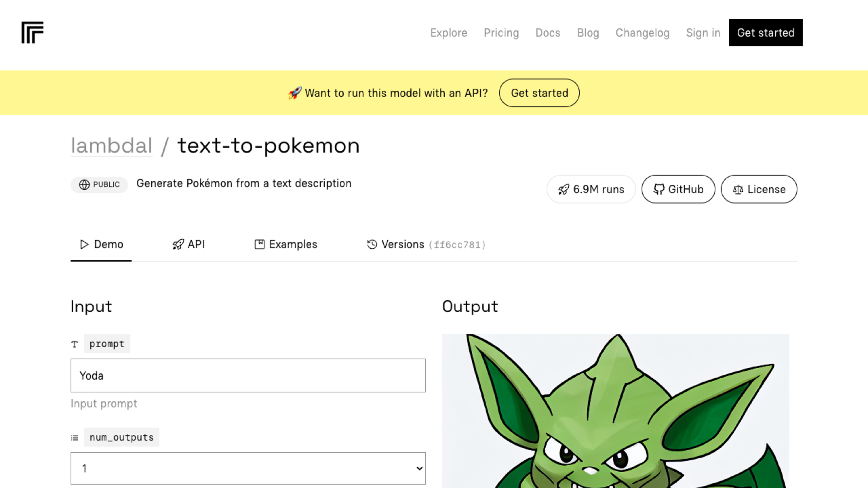Click the num_outputs dropdown chevron arrow

pos(419,468)
